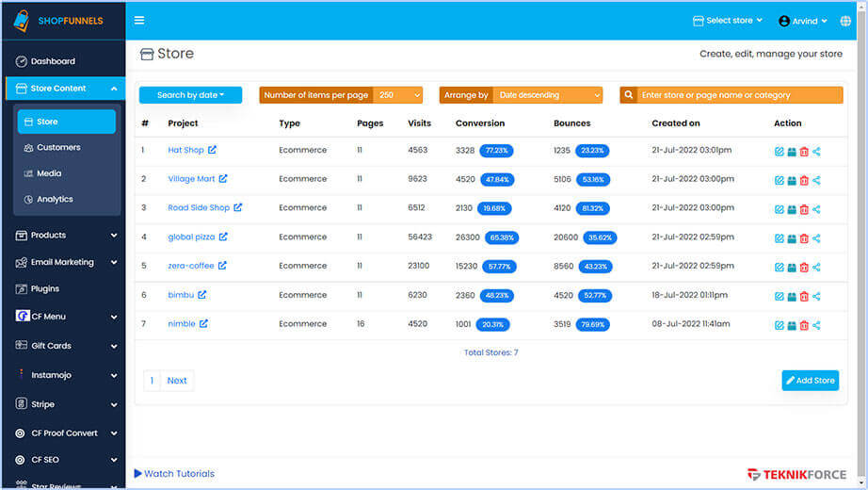Click the orange search magnifier icon

tap(628, 95)
